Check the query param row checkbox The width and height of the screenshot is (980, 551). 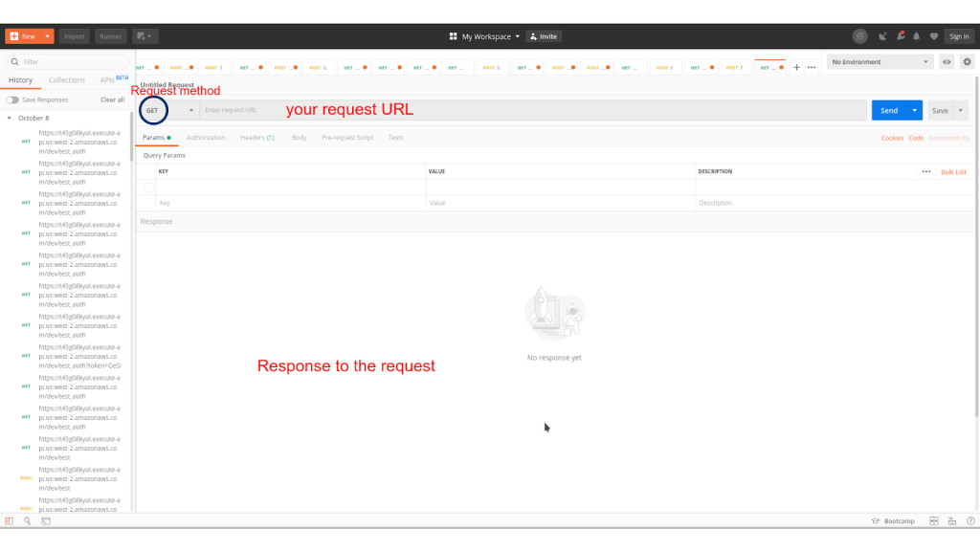point(148,187)
